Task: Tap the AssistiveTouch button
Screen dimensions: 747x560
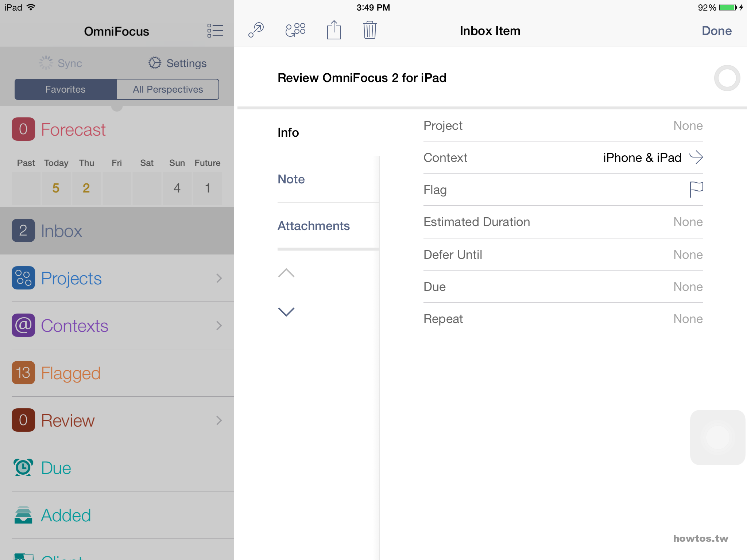Action: [717, 437]
